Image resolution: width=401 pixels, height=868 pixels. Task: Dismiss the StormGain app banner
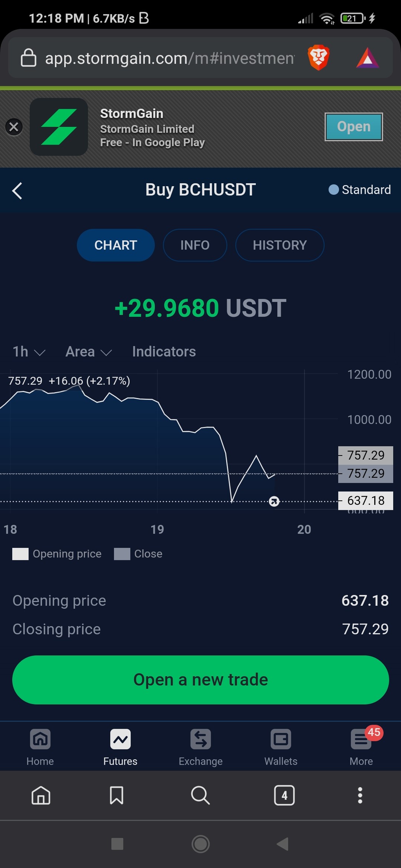tap(14, 127)
